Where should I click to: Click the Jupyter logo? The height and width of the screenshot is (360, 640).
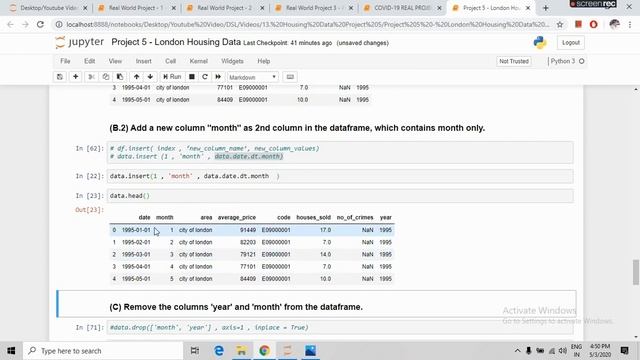pyautogui.click(x=80, y=42)
